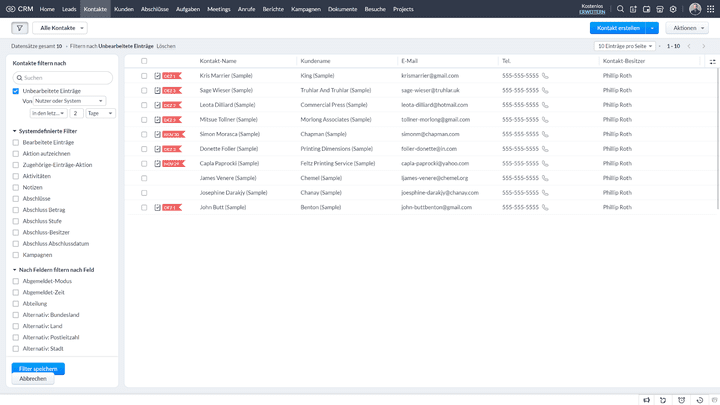Viewport: 720px width, 405px height.
Task: Click the filter funnel icon
Action: (x=20, y=28)
